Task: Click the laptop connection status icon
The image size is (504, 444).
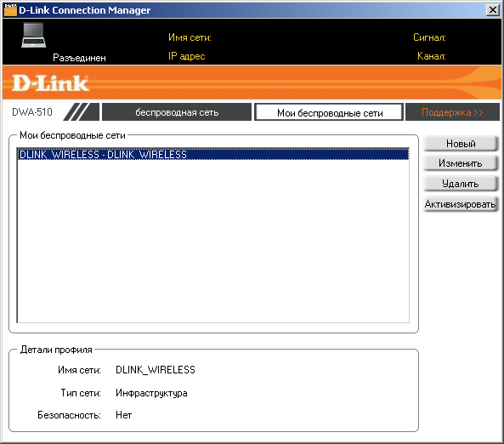Action: (x=33, y=35)
